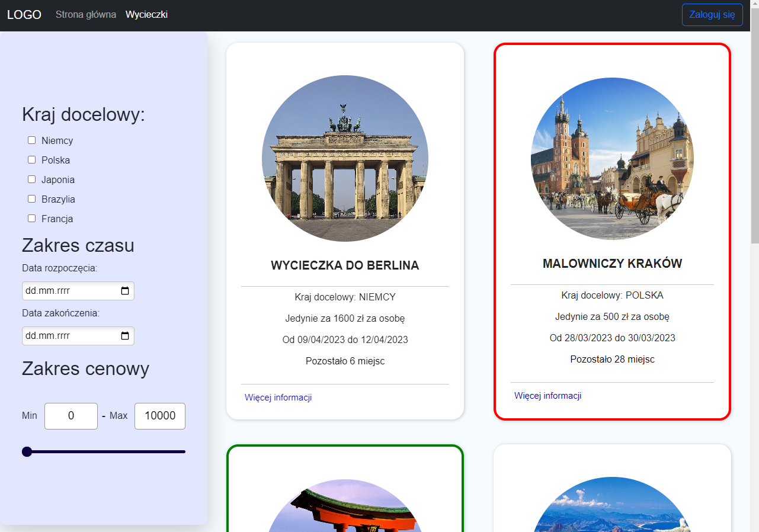Screen dimensions: 759x532
Task: Click the MALOWNICZY KRAKÓW title
Action: [612, 264]
